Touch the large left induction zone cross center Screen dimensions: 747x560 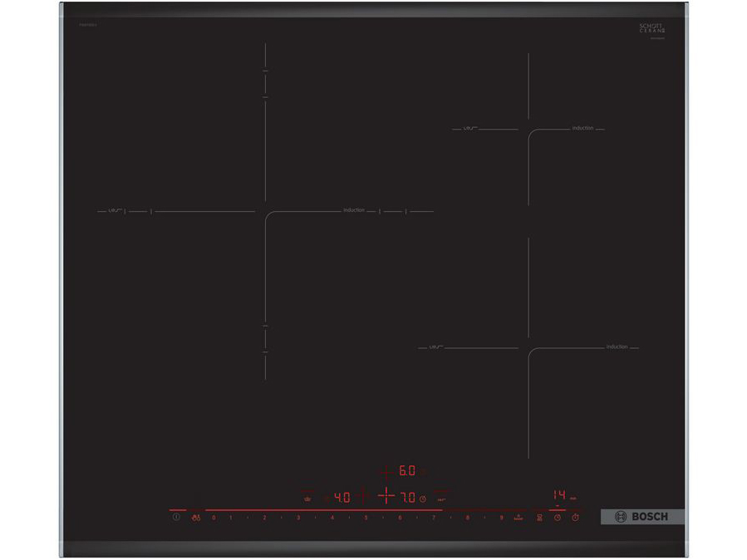[x=265, y=211]
